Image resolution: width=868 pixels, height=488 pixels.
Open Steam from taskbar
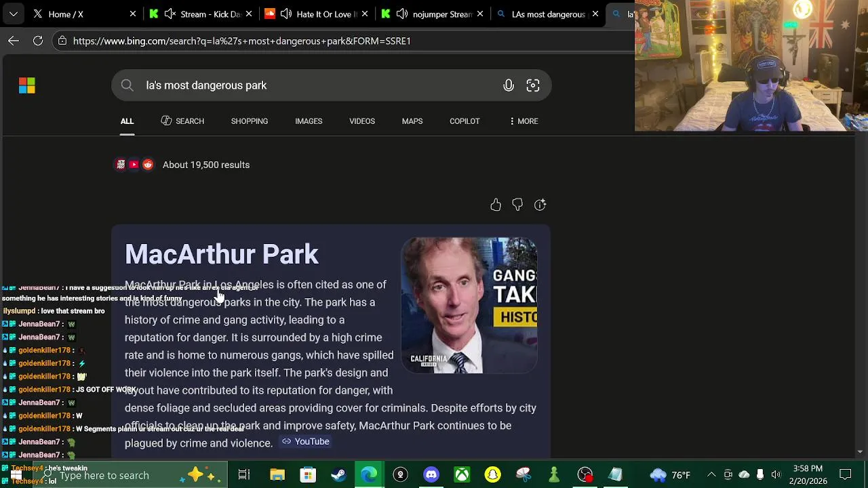tap(338, 475)
